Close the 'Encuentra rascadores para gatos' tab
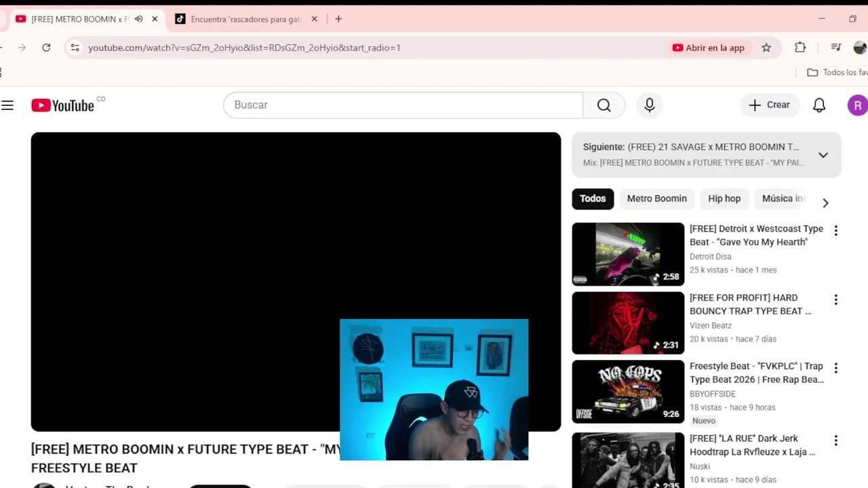Screen dimensions: 868x488 tap(314, 19)
